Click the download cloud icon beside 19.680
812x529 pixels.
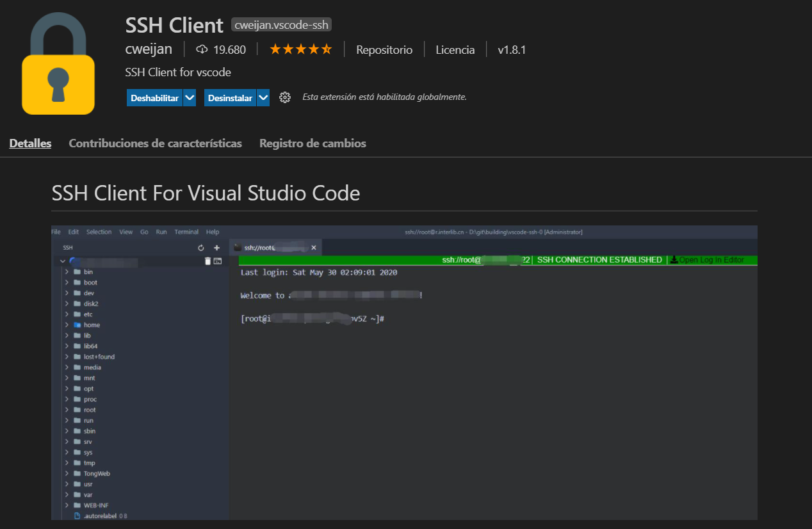tap(202, 49)
